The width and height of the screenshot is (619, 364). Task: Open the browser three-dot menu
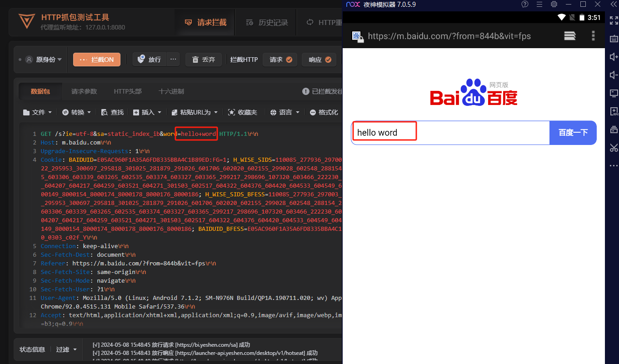point(593,36)
